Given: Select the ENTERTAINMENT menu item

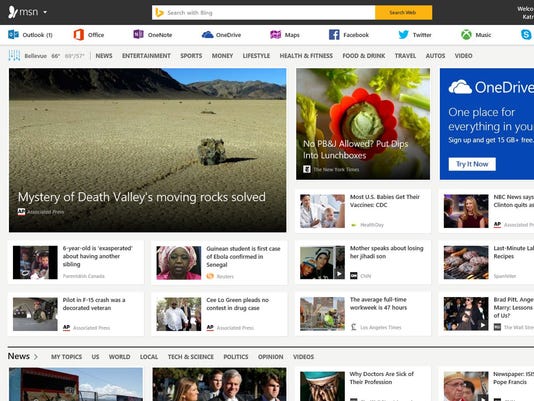Looking at the screenshot, I should (x=146, y=56).
